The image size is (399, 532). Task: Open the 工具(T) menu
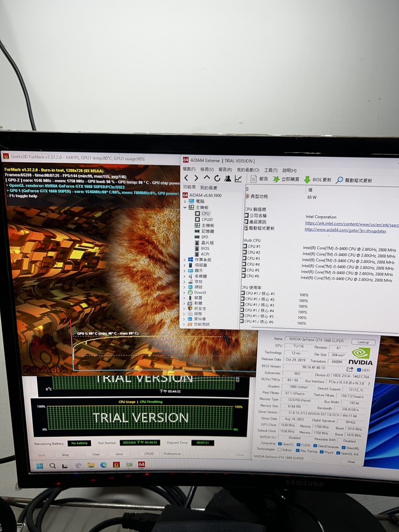coord(271,170)
